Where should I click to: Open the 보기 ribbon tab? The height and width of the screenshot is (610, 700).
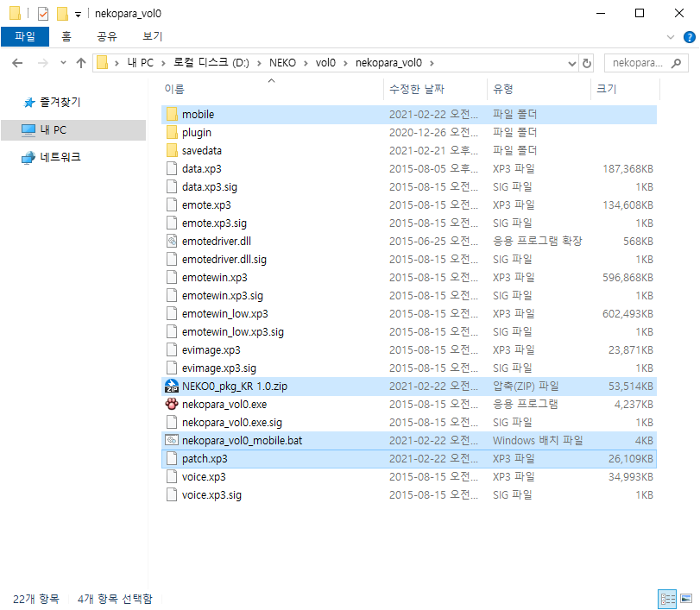pyautogui.click(x=152, y=36)
